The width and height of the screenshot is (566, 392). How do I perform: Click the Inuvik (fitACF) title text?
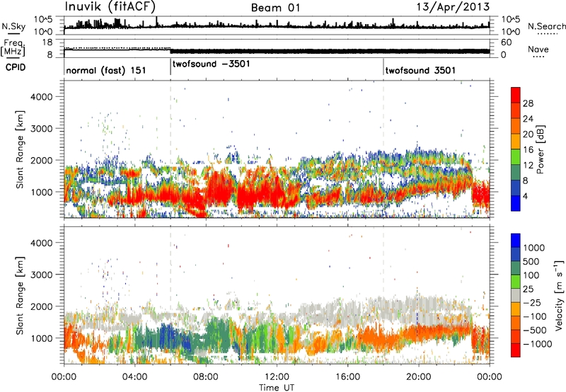pyautogui.click(x=110, y=6)
